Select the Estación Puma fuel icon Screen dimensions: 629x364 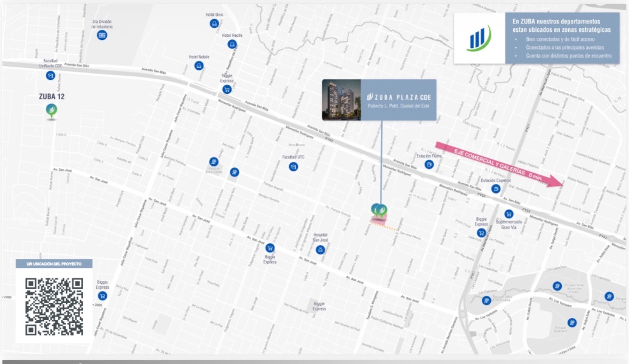coord(429,164)
